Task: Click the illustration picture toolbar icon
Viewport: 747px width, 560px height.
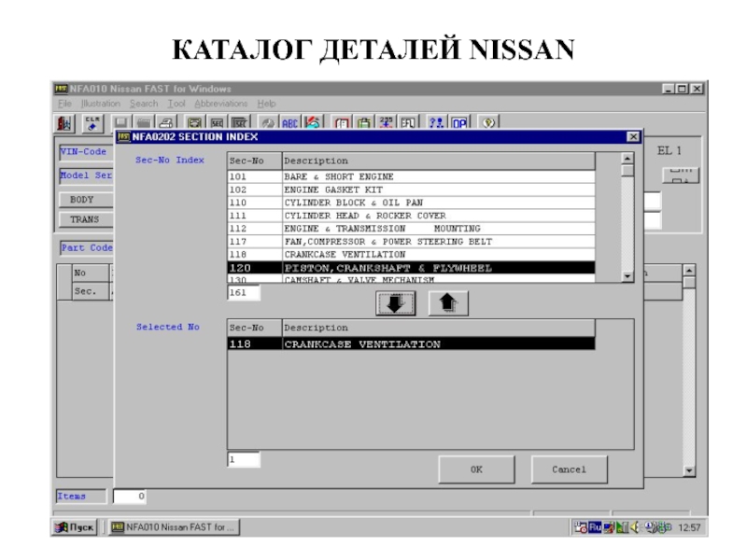Action: [194, 123]
